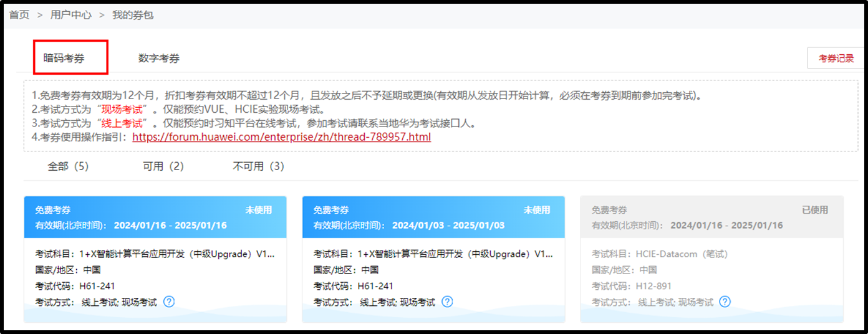The height and width of the screenshot is (334, 868).
Task: Open help icon on 2024/01/16 unused voucher
Action: pos(169,302)
